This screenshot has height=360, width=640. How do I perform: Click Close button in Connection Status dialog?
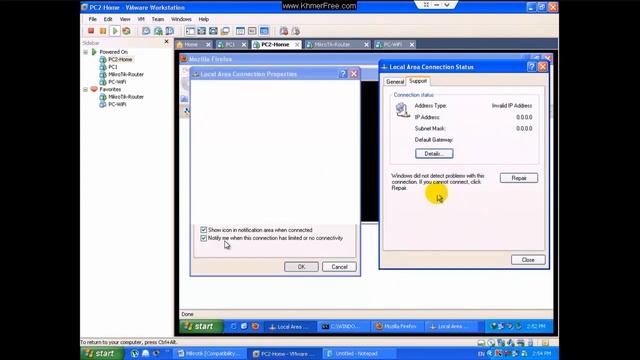[x=528, y=260]
